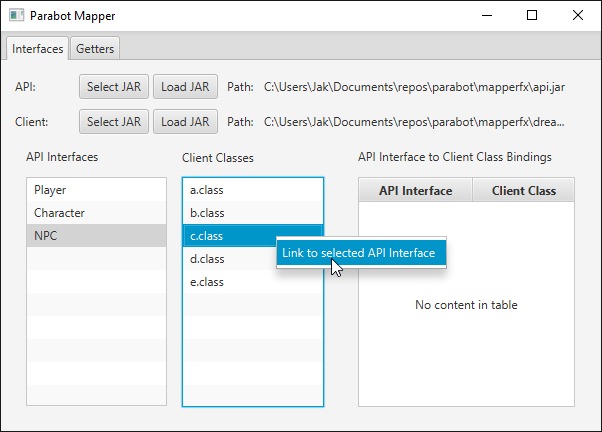Click Load JAR for the Client row

coord(185,122)
